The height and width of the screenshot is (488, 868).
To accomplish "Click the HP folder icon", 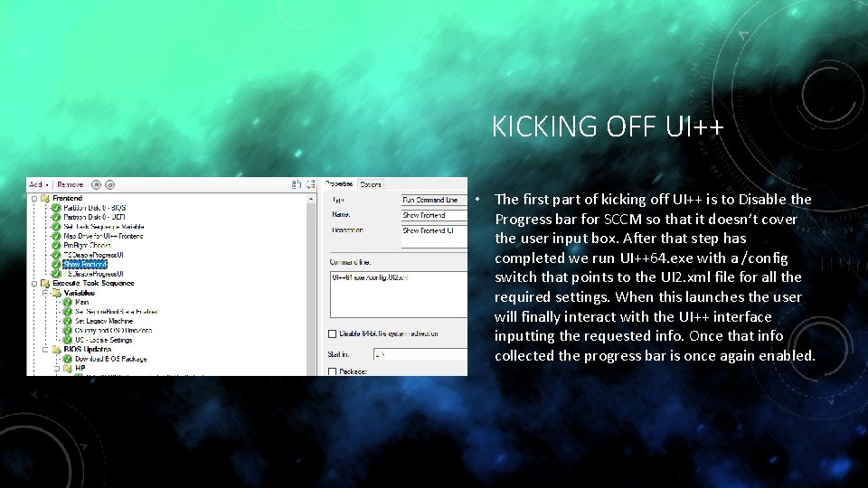I will [x=68, y=369].
